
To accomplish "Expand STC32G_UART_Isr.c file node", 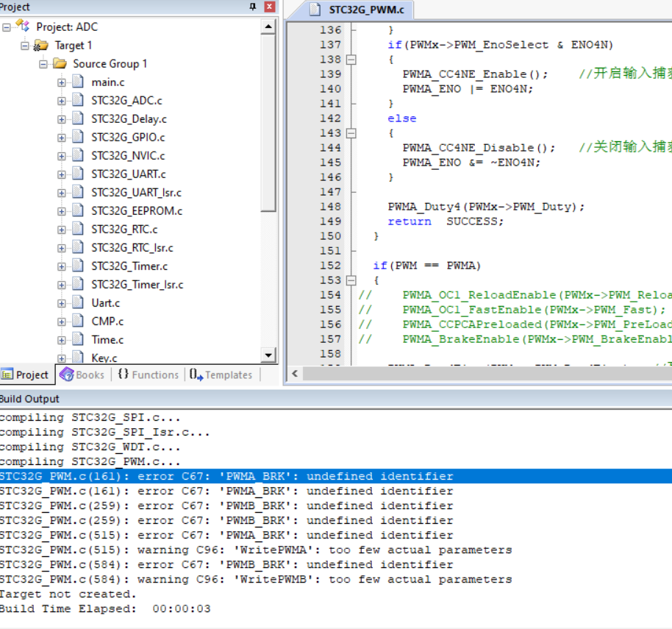I will coord(62,193).
